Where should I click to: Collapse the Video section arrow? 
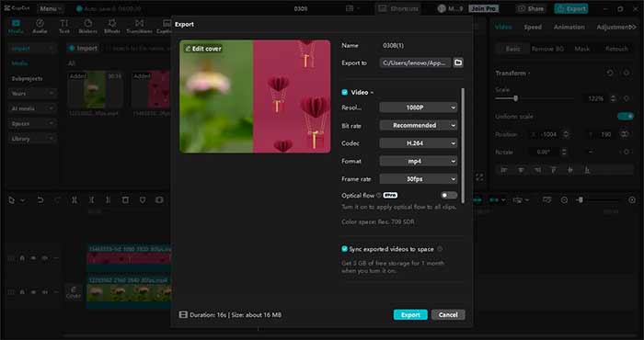click(x=372, y=93)
